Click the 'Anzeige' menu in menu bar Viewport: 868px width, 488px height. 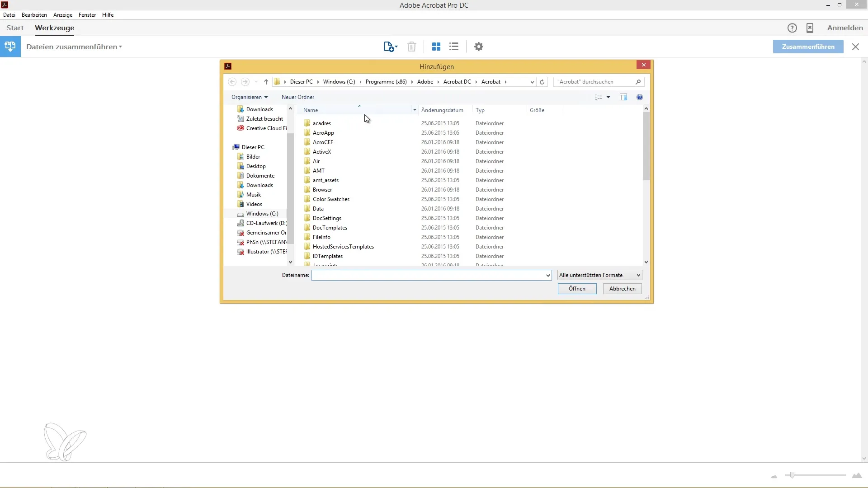coord(62,14)
